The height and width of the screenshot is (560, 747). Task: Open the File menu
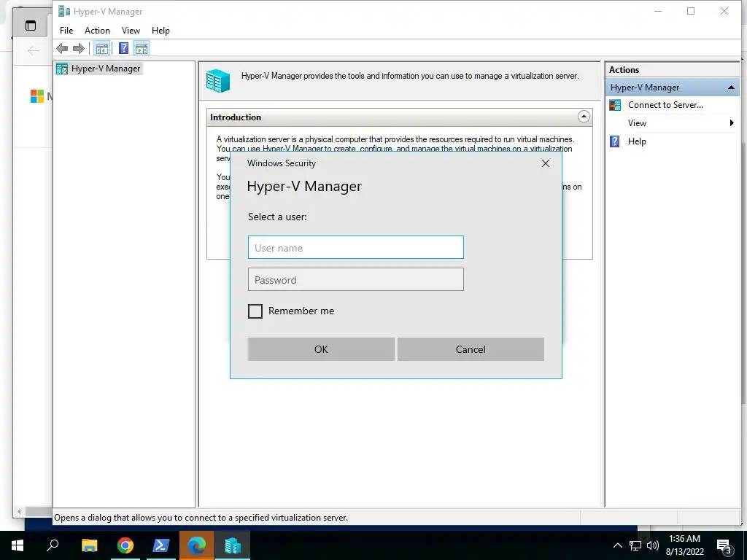click(x=66, y=31)
